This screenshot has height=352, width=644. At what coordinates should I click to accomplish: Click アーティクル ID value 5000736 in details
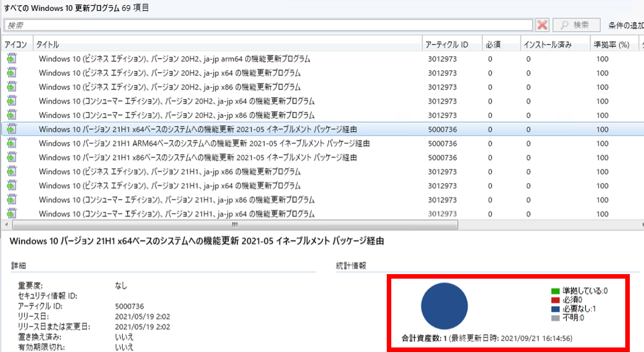tap(129, 307)
